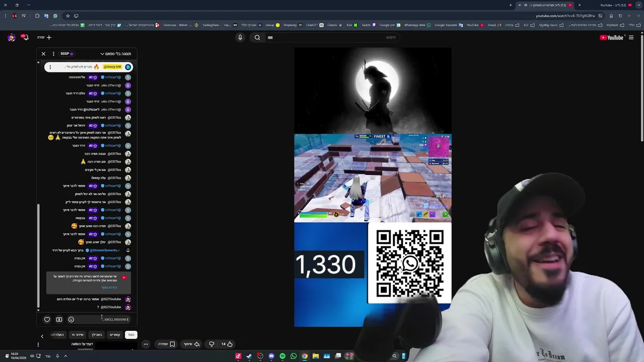Viewport: 644px width, 362px height.
Task: Open the TikTok taskbar app
Action: point(238,356)
